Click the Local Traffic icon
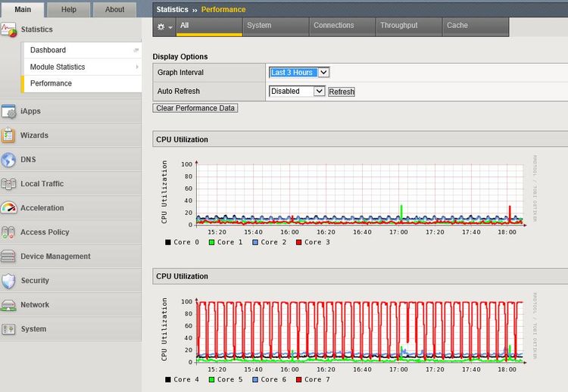The width and height of the screenshot is (568, 392). (x=9, y=184)
